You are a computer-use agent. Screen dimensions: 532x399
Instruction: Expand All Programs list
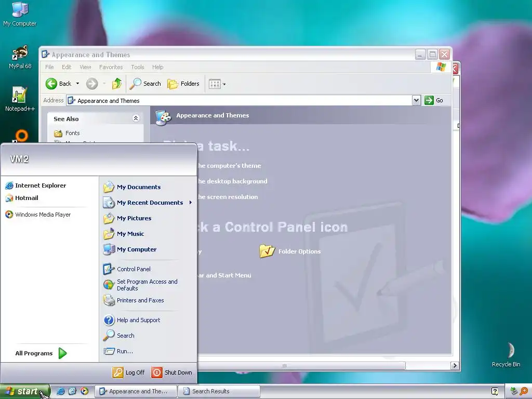41,353
